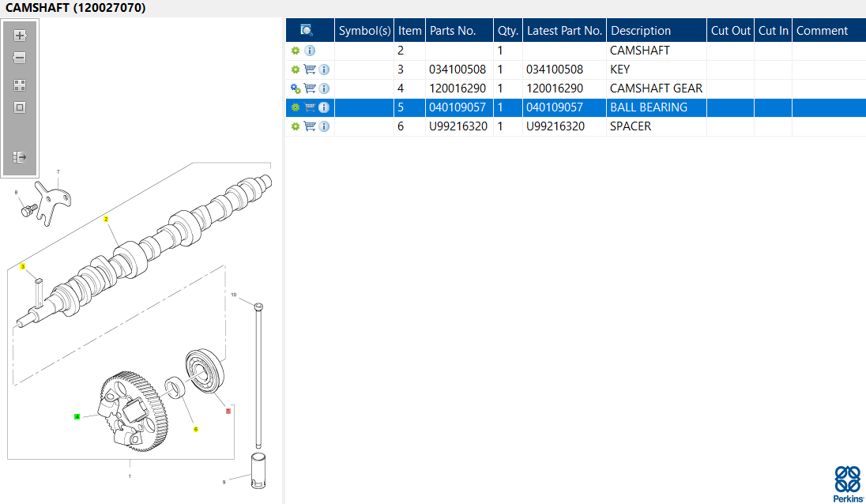Click callout 9 near the tappet
The image size is (866, 504).
pos(224,482)
